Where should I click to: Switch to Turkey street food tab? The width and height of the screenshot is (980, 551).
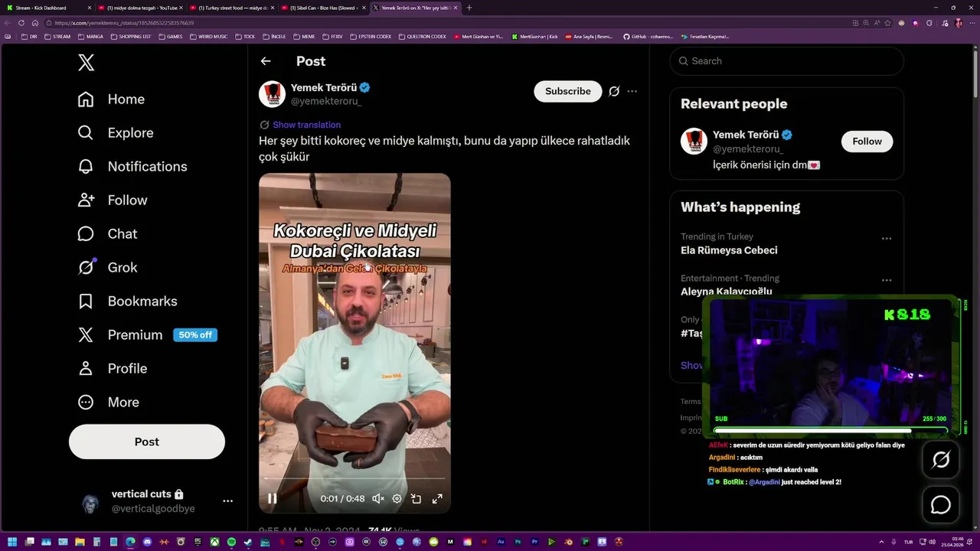tap(232, 8)
